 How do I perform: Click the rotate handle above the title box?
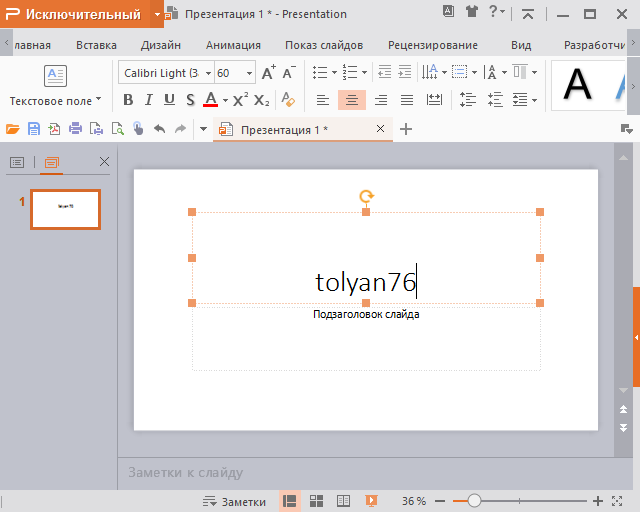(366, 197)
